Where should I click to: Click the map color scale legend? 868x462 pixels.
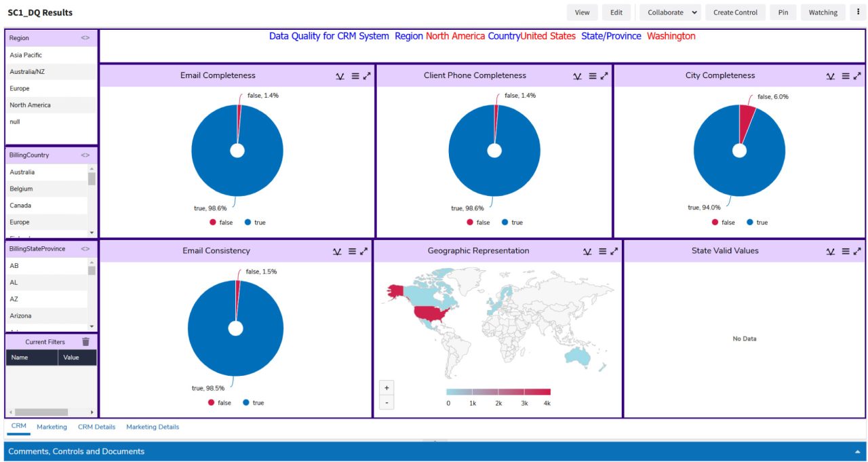pyautogui.click(x=498, y=392)
